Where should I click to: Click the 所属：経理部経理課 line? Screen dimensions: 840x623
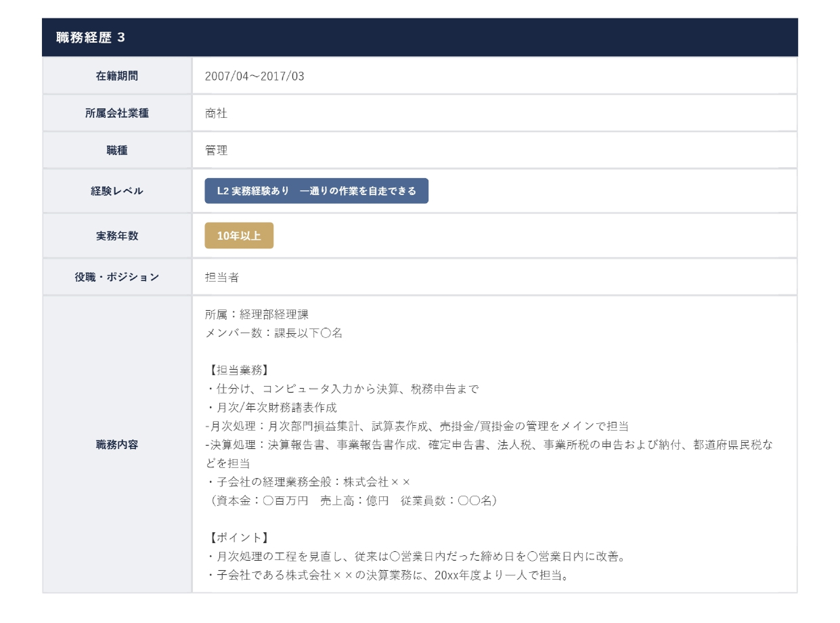point(257,314)
